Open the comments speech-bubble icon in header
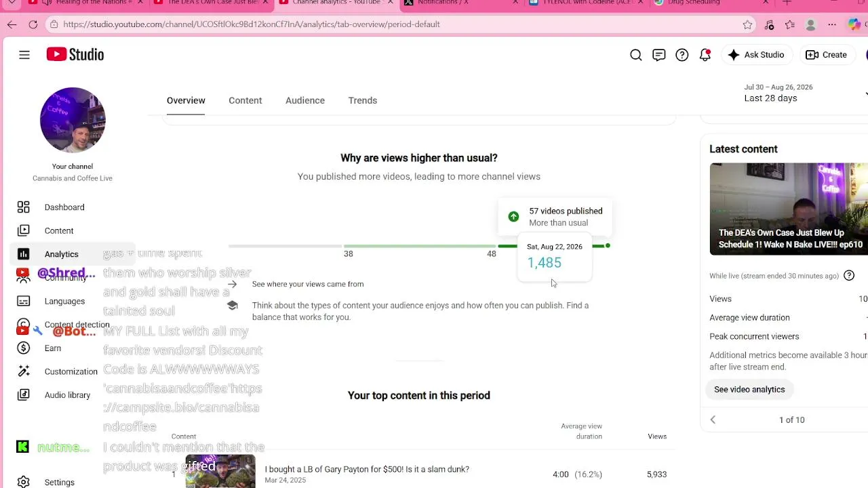 click(x=659, y=55)
